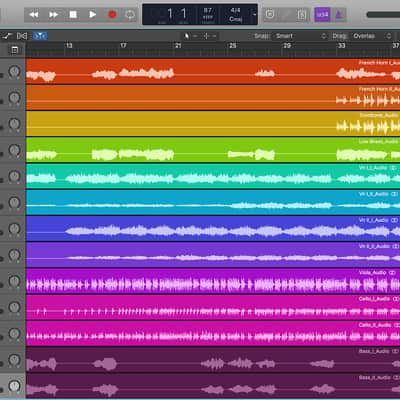This screenshot has height=400, width=400.
Task: Open the Snap Smart dropdown
Action: coord(300,36)
